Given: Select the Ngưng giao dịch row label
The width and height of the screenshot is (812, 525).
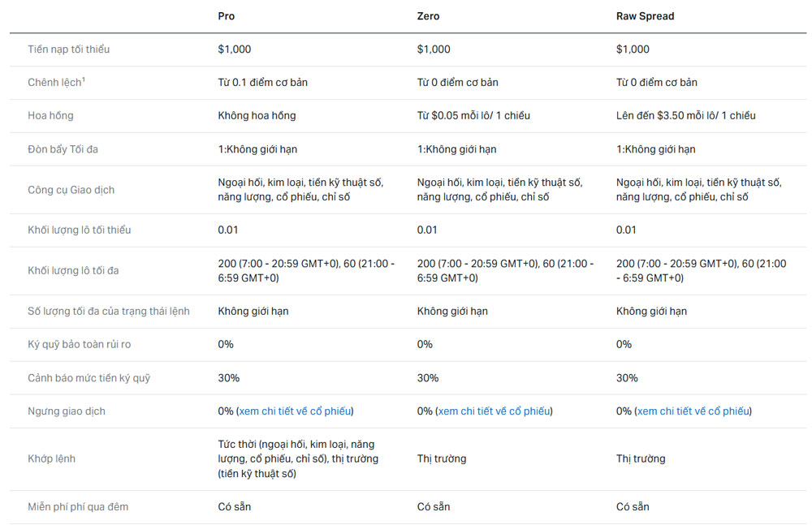Looking at the screenshot, I should [67, 411].
